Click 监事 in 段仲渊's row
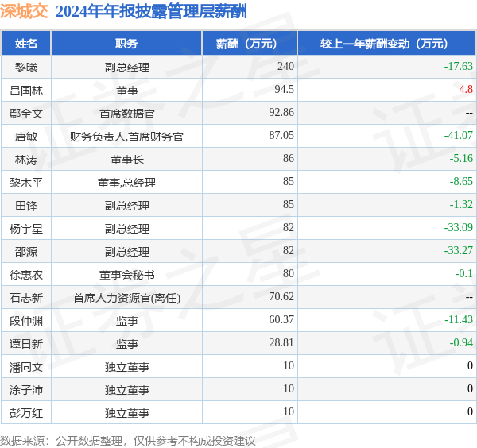The height and width of the screenshot is (448, 477). (127, 321)
